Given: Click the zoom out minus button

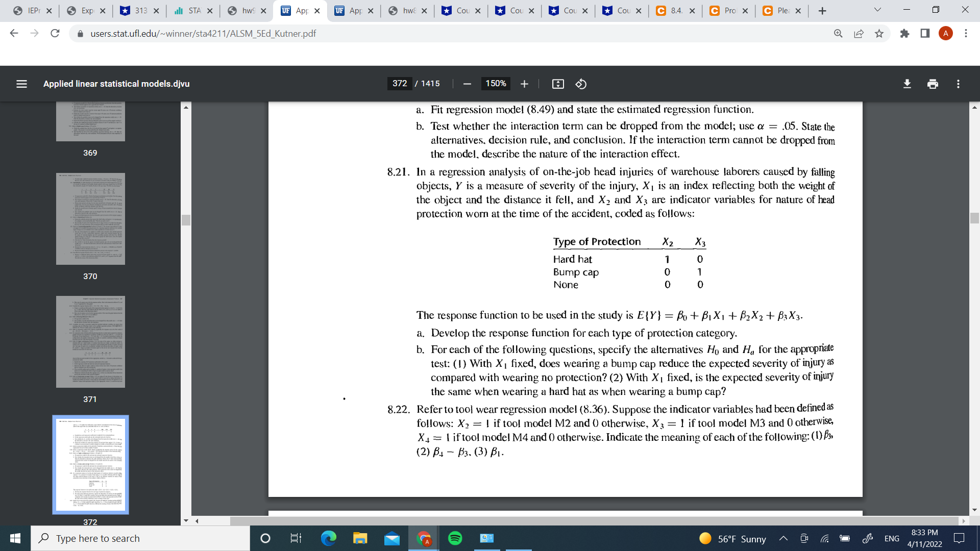Looking at the screenshot, I should (x=467, y=84).
